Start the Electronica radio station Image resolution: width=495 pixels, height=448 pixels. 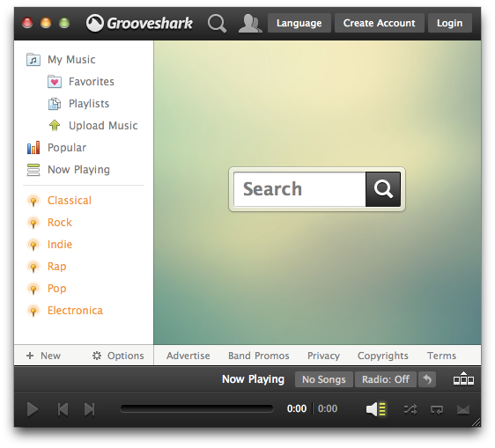(x=75, y=311)
